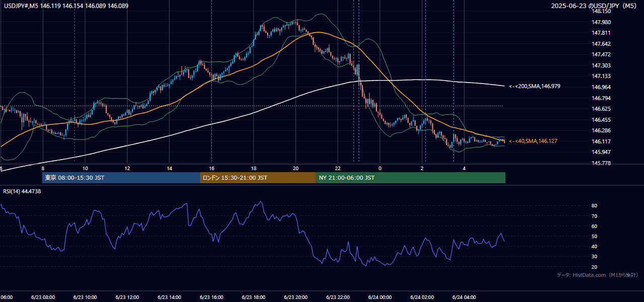Click price level 147.811 on the axis
Viewport: 644px width, 302px height.
(x=601, y=33)
